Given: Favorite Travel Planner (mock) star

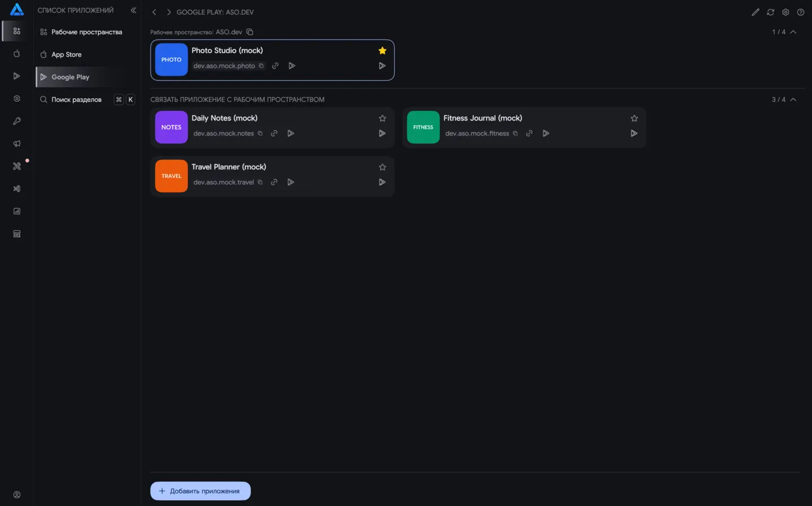Looking at the screenshot, I should (382, 167).
